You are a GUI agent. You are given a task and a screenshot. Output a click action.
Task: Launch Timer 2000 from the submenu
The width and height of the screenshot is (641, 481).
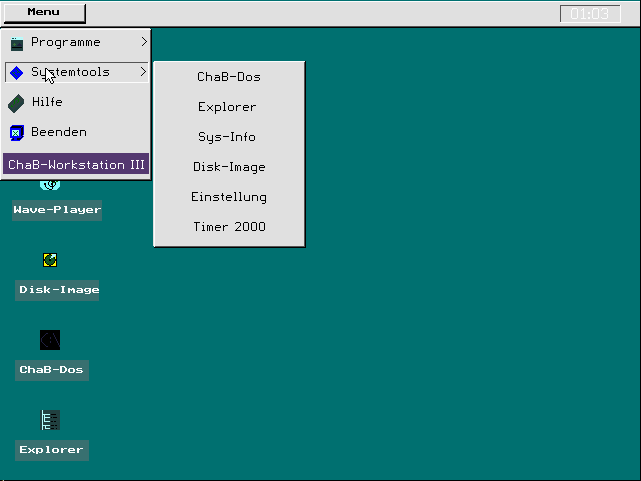click(x=229, y=227)
